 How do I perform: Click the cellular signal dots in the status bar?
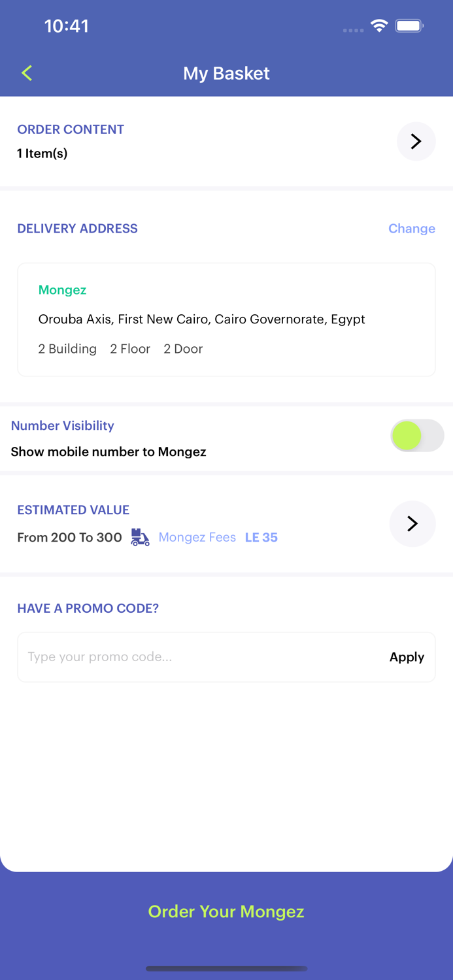pos(353,29)
